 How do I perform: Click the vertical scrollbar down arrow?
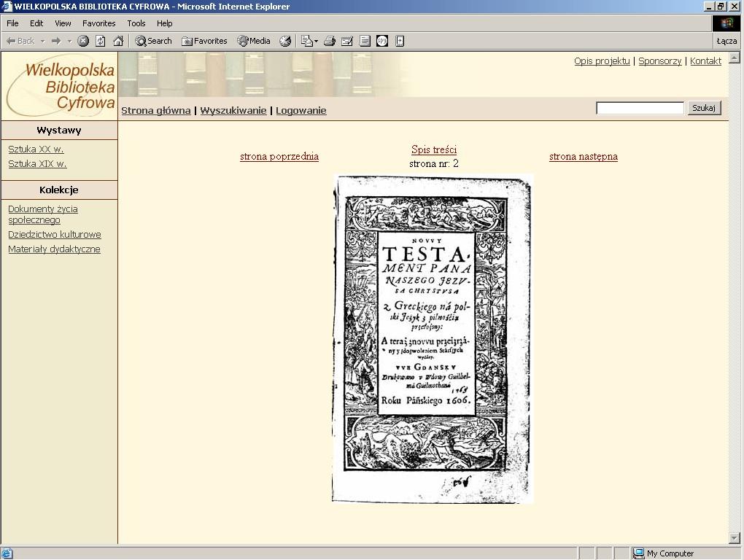coord(734,538)
